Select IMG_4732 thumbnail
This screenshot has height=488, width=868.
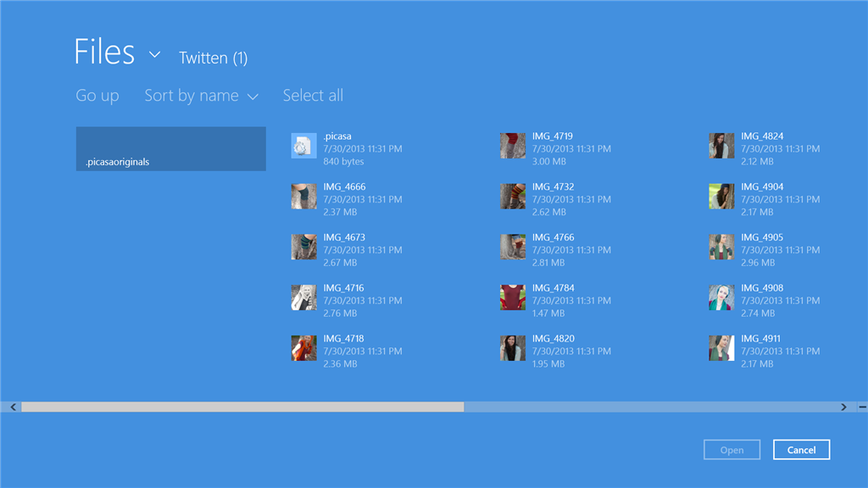(513, 197)
